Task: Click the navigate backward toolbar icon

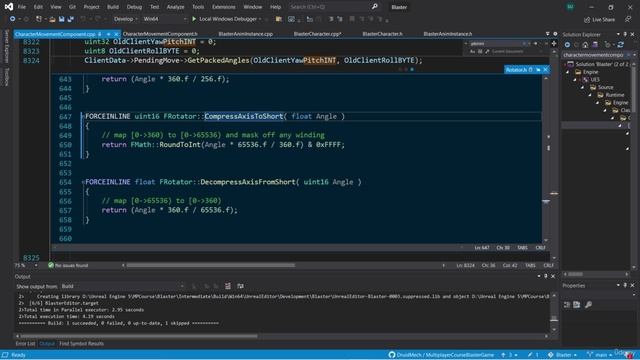Action: coord(12,19)
